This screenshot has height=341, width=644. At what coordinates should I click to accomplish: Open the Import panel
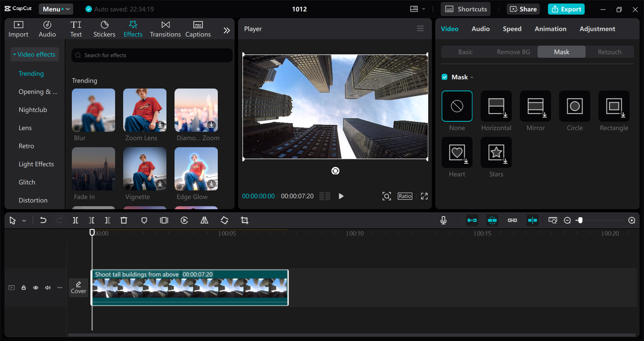(x=18, y=29)
